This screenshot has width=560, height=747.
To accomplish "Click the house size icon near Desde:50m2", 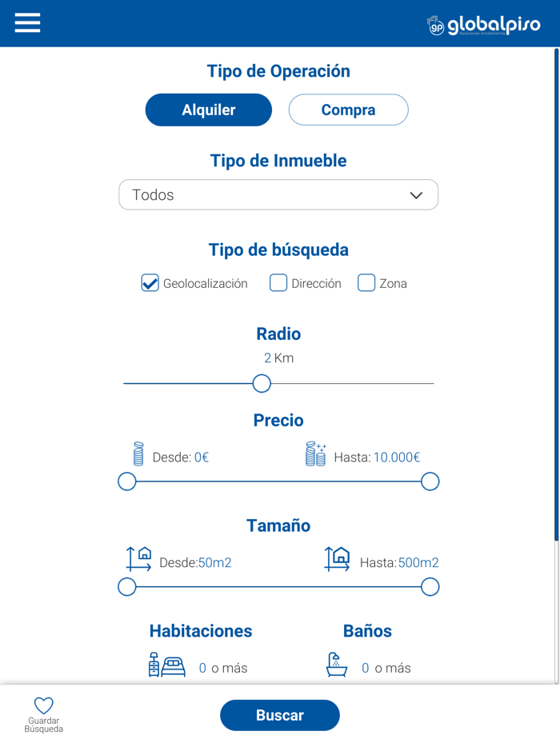I will coord(138,558).
